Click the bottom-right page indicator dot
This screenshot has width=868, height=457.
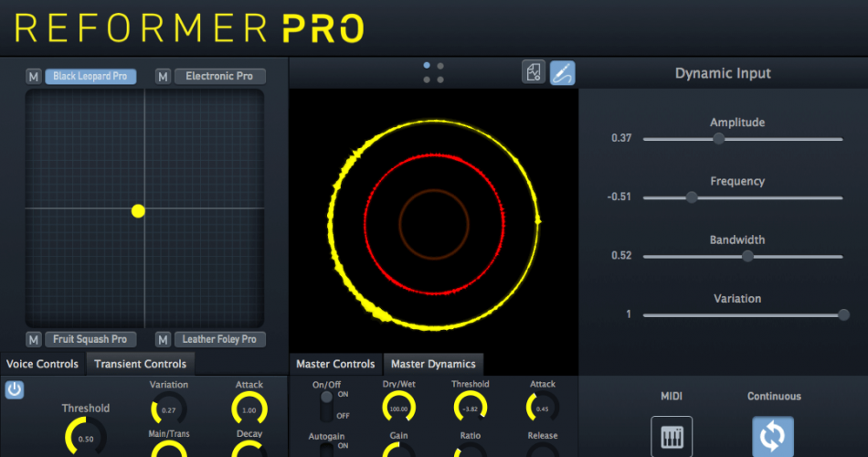click(440, 80)
